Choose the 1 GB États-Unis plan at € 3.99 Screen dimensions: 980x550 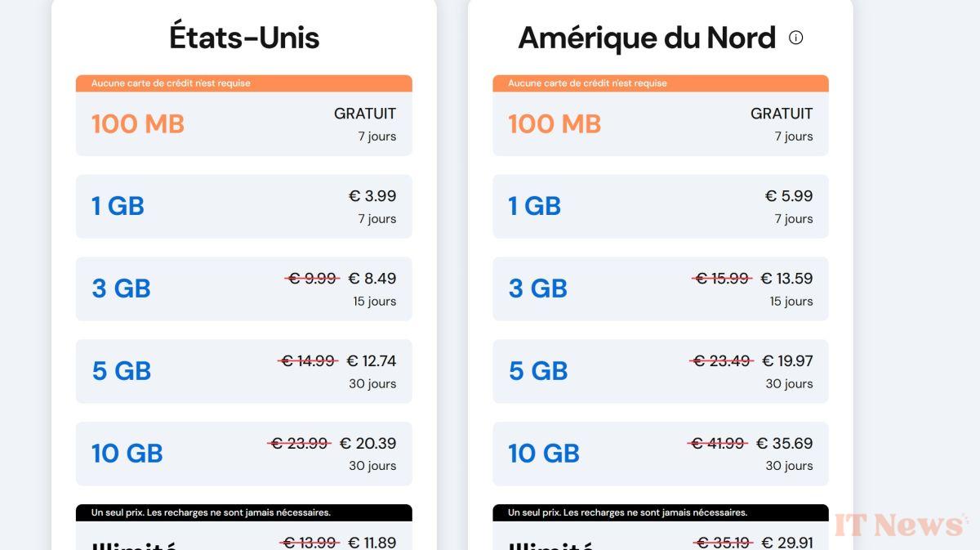[x=244, y=206]
